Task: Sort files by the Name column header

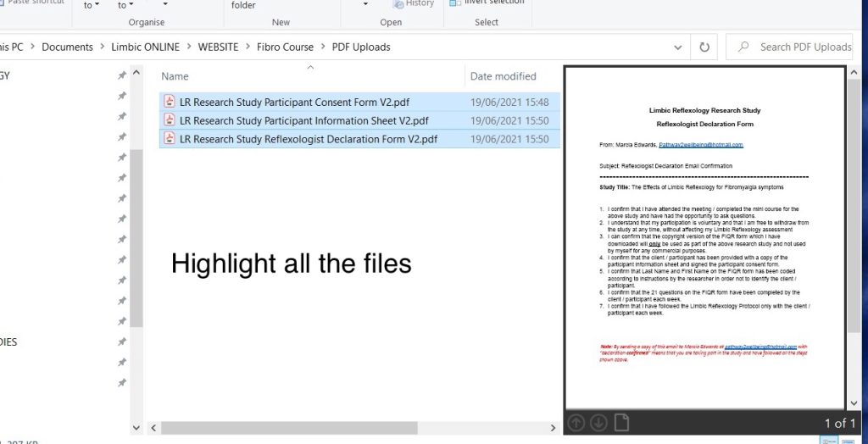Action: (175, 76)
